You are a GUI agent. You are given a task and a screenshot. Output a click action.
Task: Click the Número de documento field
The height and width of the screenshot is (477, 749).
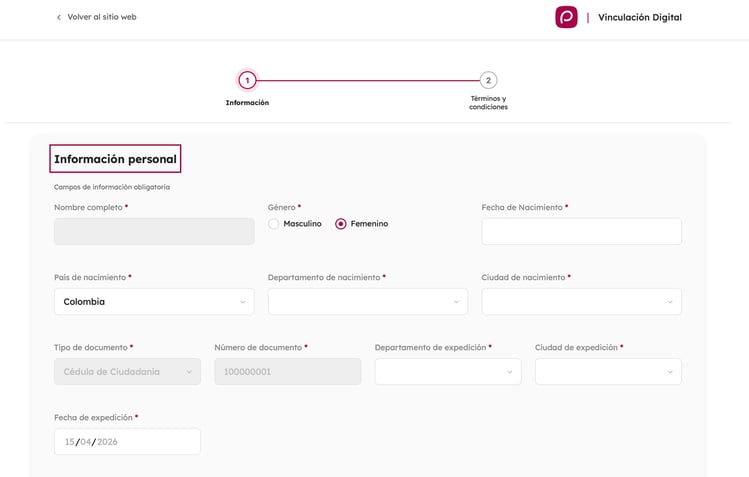tap(287, 372)
